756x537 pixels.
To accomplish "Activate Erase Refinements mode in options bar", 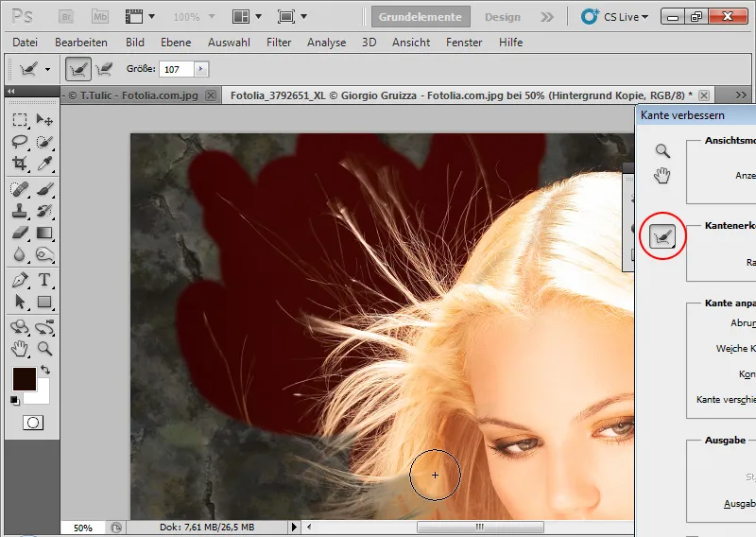I will click(104, 69).
